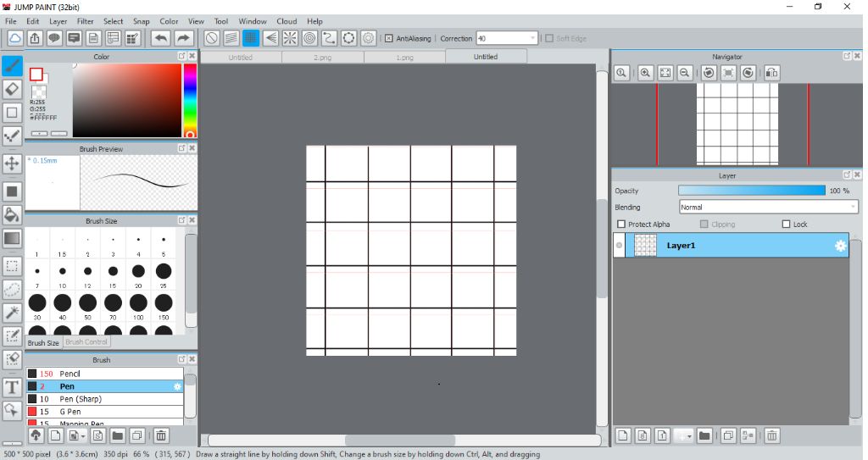Select the Eraser tool

point(12,89)
